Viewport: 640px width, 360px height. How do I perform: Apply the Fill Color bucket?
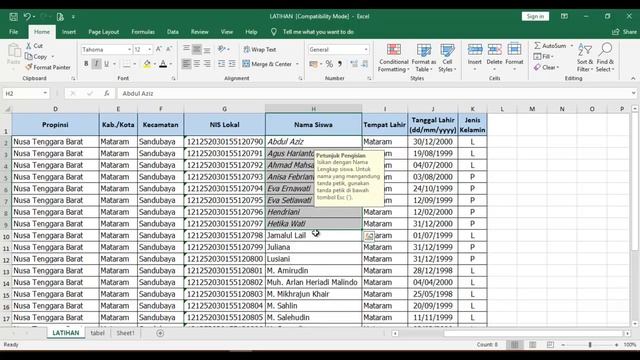(147, 64)
